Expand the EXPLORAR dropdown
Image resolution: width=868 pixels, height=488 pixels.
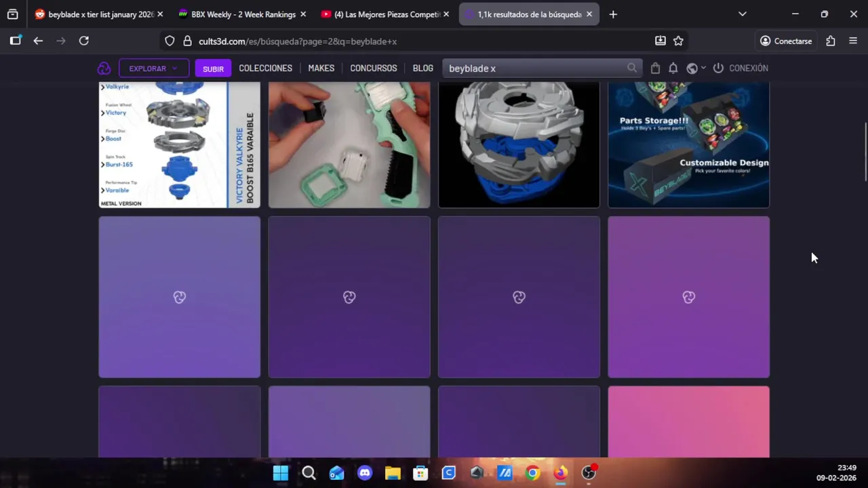point(153,68)
